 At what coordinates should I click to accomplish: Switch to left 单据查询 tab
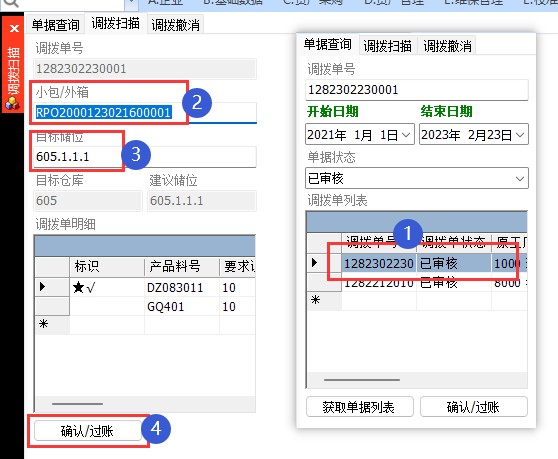point(56,25)
